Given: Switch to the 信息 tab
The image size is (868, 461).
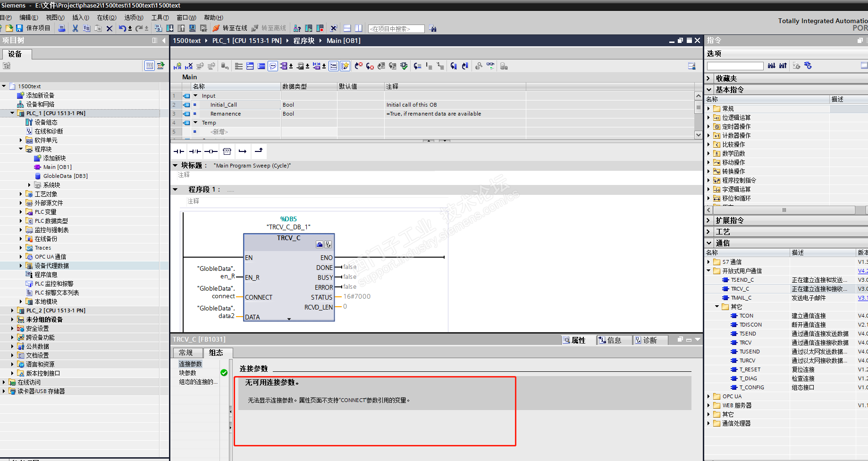Looking at the screenshot, I should point(614,340).
